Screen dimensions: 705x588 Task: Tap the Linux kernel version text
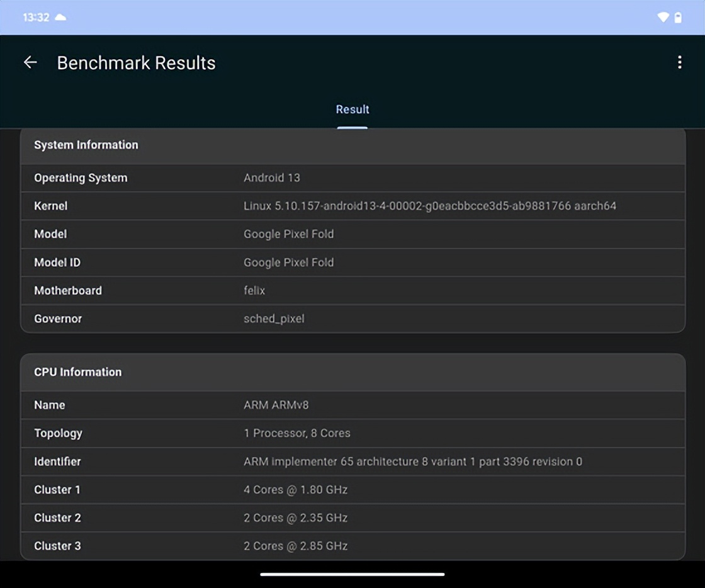tap(429, 206)
